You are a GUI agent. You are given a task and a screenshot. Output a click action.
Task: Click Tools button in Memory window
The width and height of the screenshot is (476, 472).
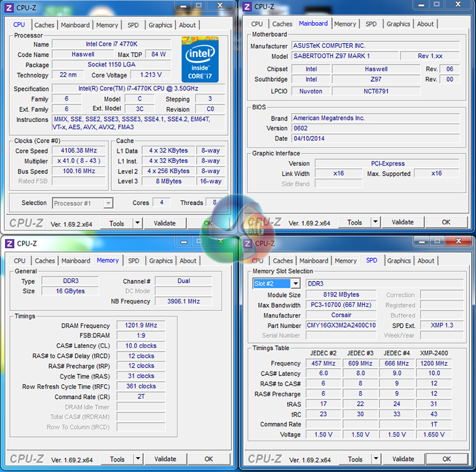coord(117,459)
